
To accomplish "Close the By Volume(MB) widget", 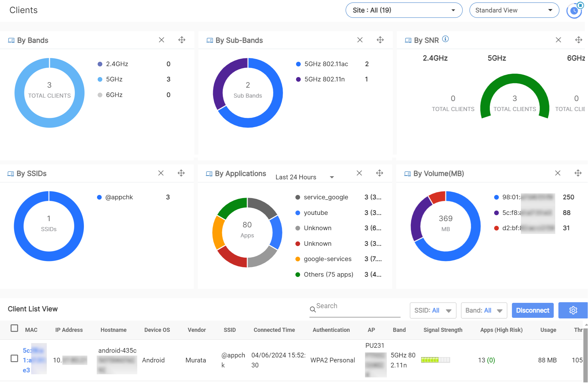I will click(558, 173).
